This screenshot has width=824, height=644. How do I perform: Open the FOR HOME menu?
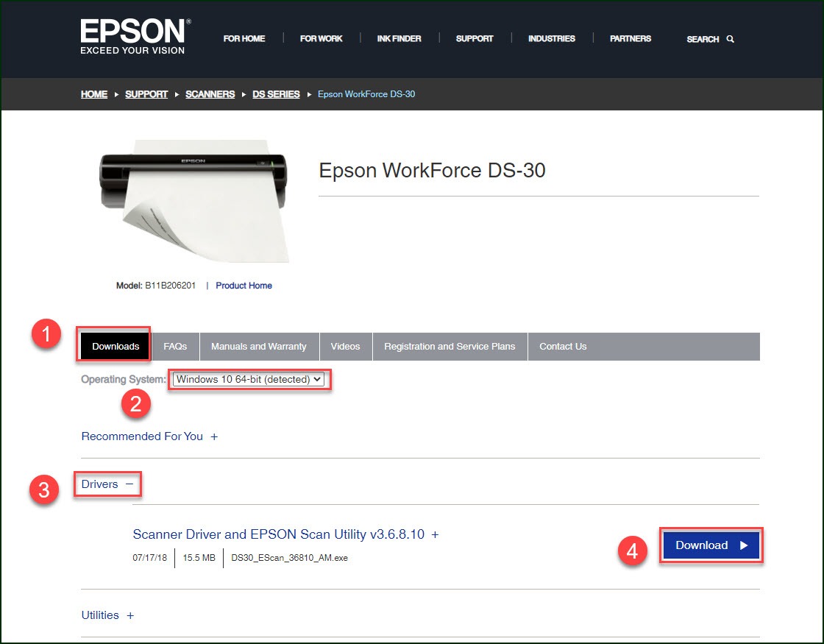244,38
